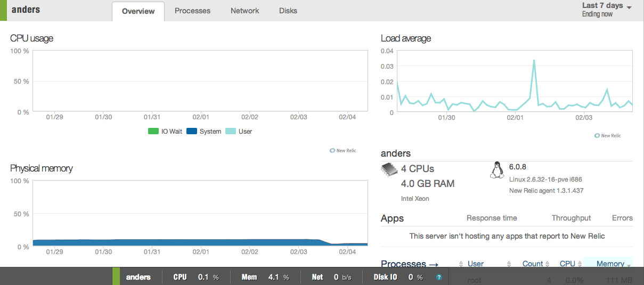
Task: Click the IO Wait green legend swatch
Action: [153, 131]
